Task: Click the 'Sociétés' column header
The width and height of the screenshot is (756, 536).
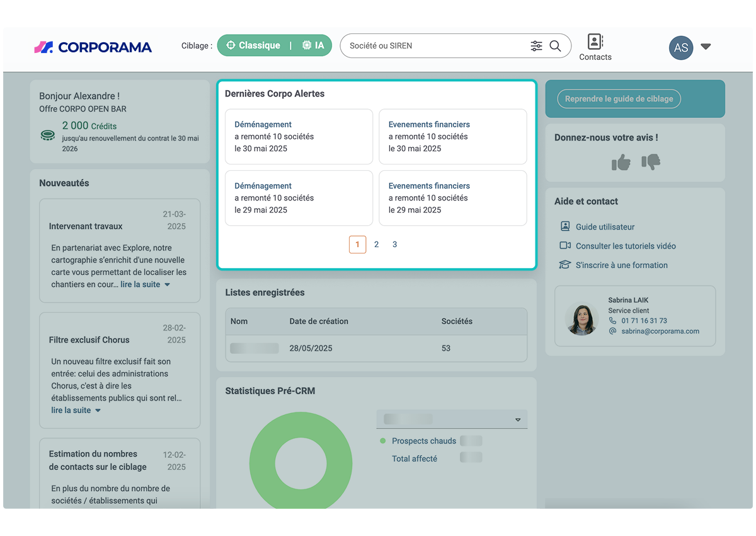Action: point(457,322)
